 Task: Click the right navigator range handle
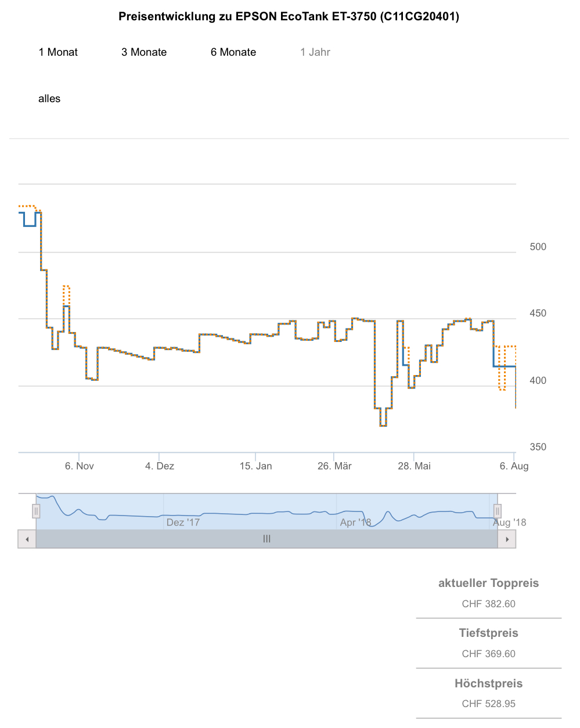click(x=498, y=511)
